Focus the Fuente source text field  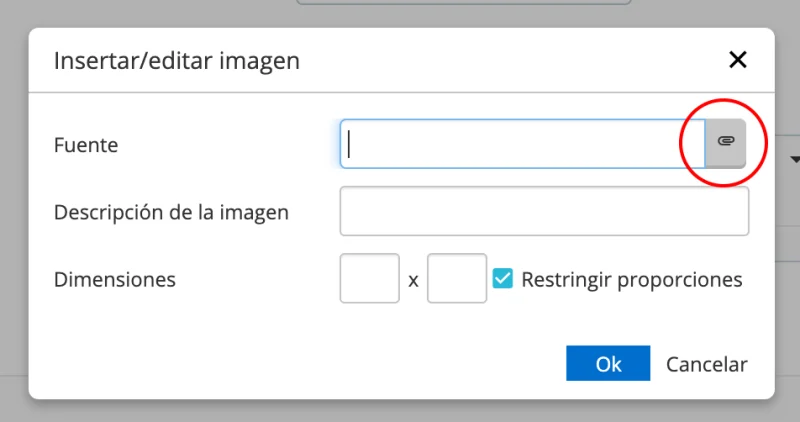(x=522, y=144)
